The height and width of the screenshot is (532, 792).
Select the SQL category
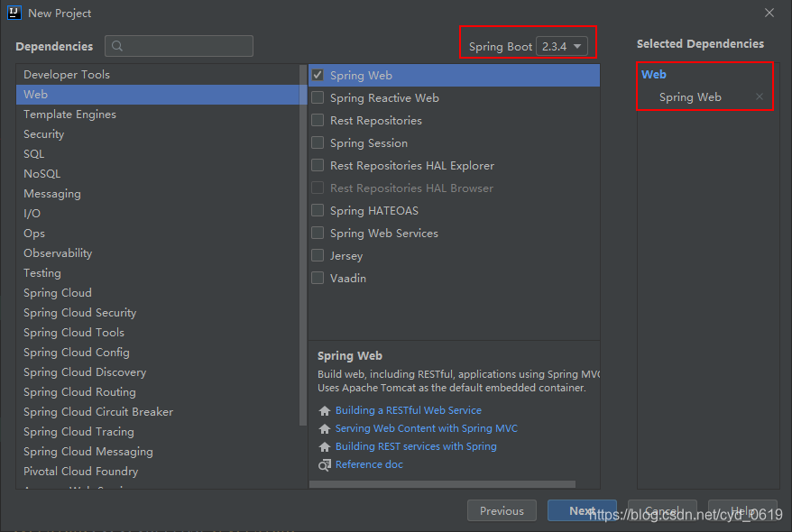click(158, 154)
